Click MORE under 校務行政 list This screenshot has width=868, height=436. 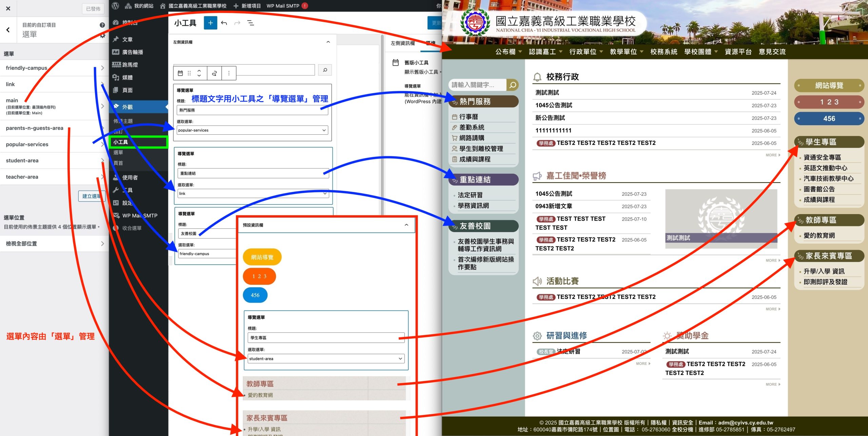point(773,155)
